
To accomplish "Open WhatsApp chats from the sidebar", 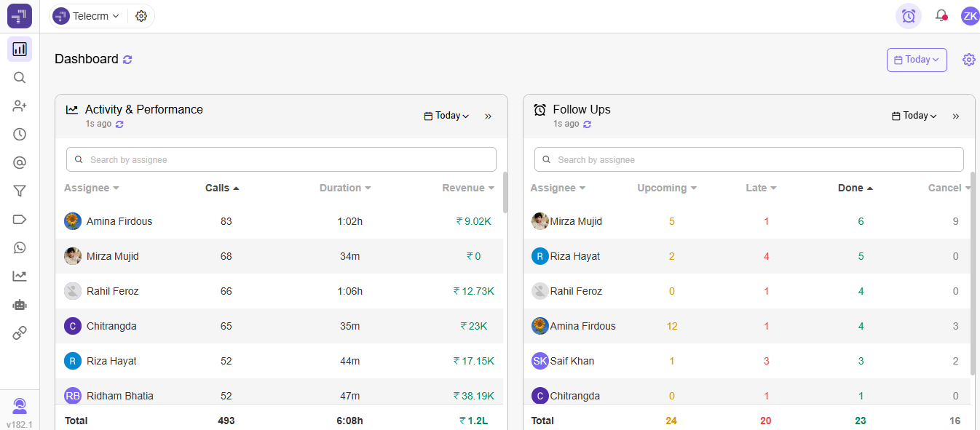I will [20, 247].
